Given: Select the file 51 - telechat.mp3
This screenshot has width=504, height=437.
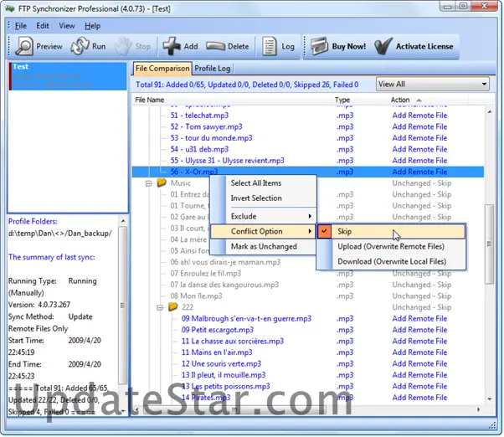Looking at the screenshot, I should (x=199, y=116).
